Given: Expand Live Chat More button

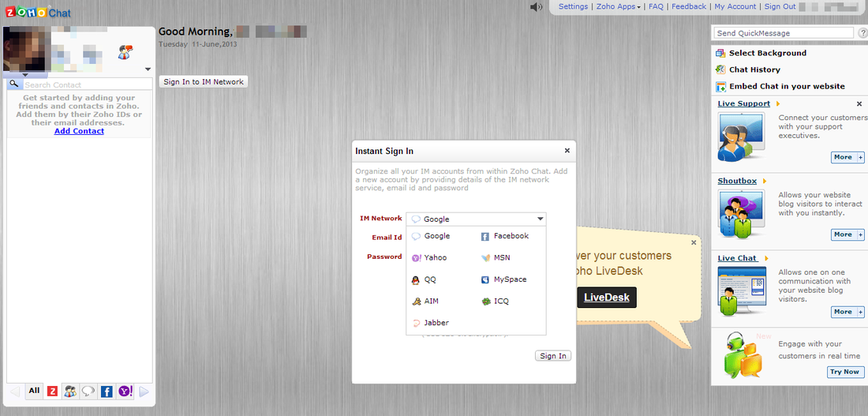Looking at the screenshot, I should [x=847, y=312].
